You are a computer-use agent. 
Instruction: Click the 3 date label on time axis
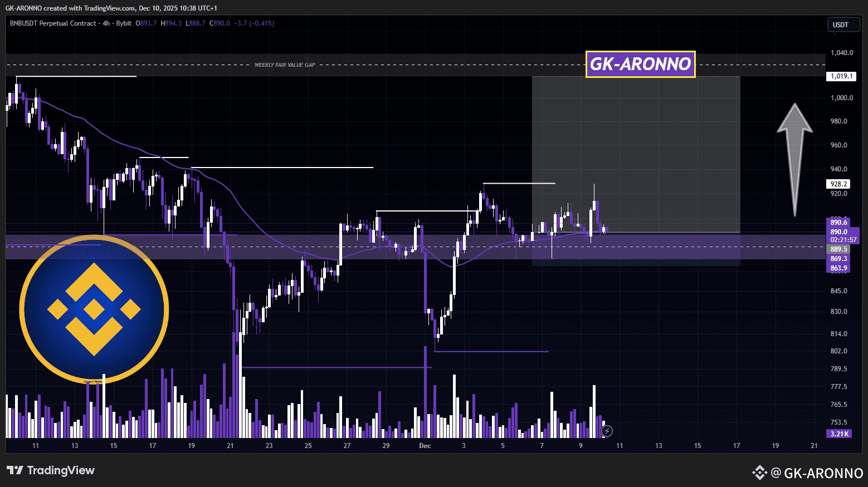pyautogui.click(x=464, y=446)
